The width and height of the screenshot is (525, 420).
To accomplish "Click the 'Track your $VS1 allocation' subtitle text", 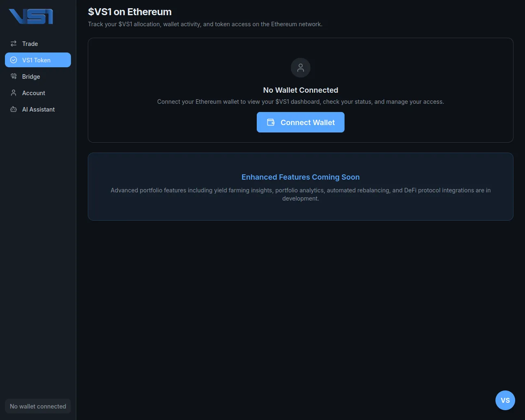I will click(x=205, y=24).
